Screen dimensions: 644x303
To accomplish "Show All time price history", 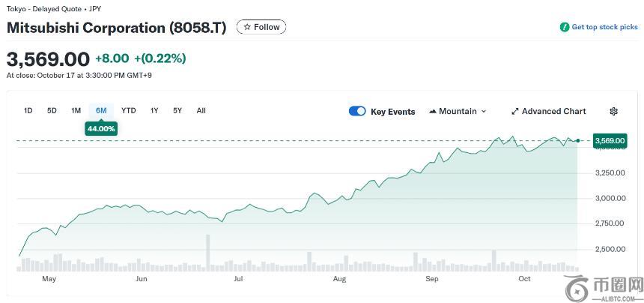I will pos(201,111).
